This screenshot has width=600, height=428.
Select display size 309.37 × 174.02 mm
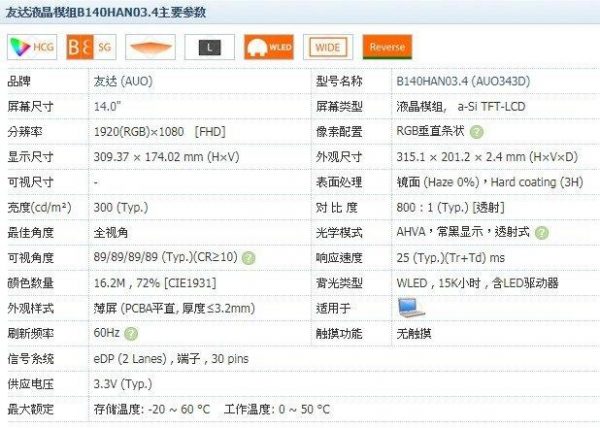(x=166, y=157)
